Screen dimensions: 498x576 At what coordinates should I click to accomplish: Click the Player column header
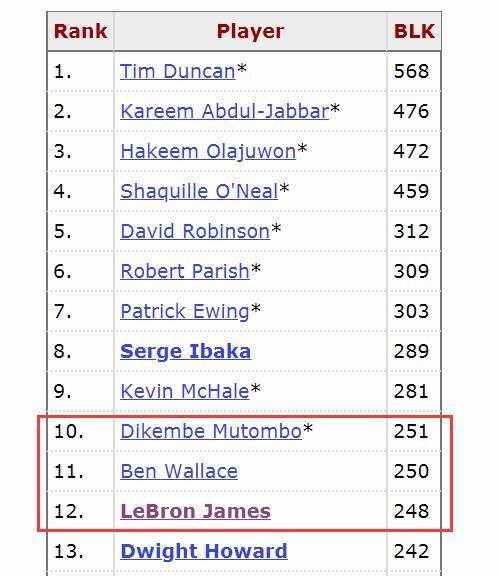[250, 31]
